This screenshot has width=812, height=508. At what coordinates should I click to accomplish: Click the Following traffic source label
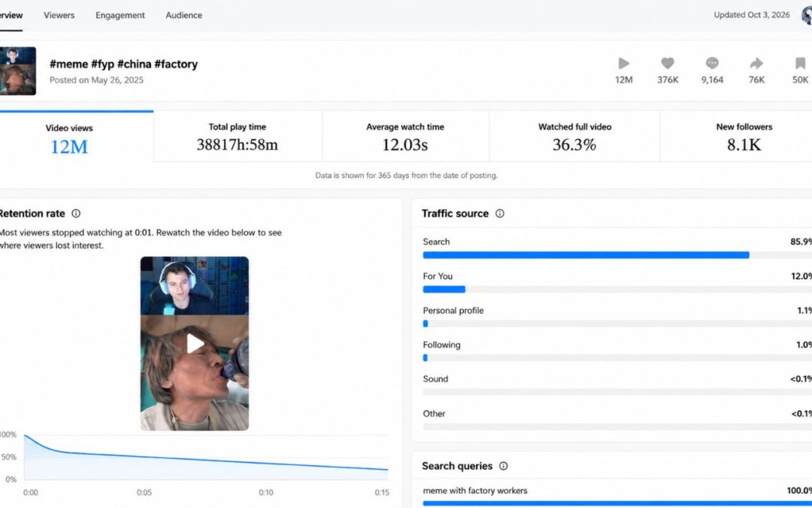(x=442, y=345)
